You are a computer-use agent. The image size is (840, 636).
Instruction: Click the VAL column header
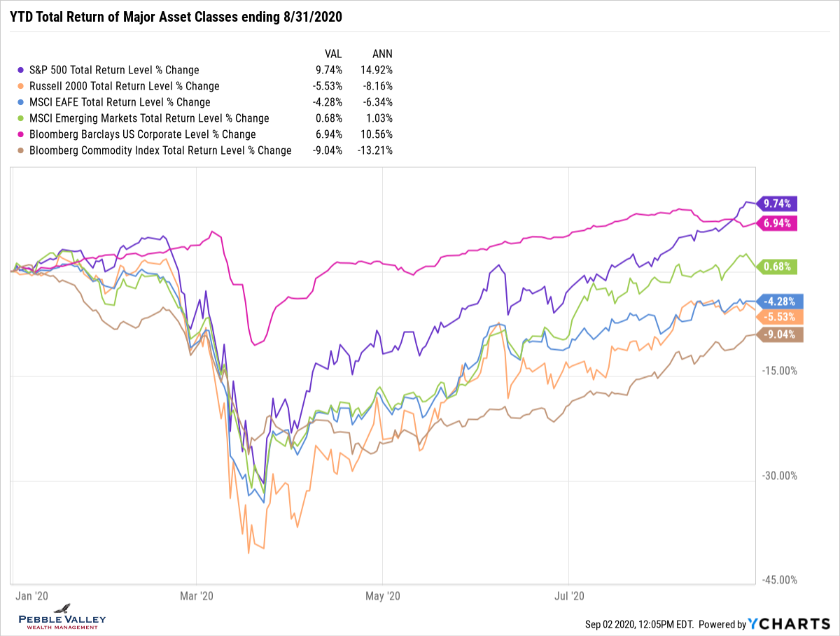(x=332, y=53)
